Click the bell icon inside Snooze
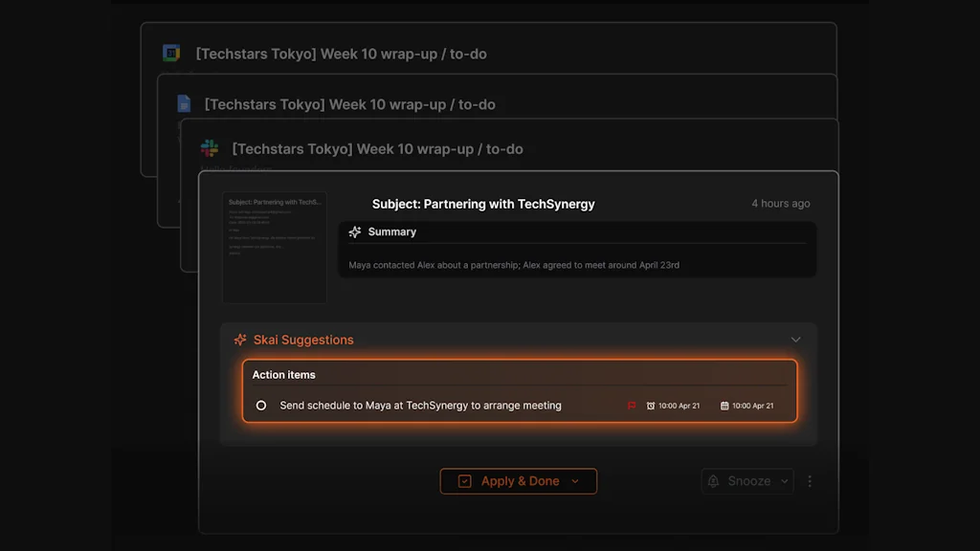This screenshot has height=551, width=980. 713,481
